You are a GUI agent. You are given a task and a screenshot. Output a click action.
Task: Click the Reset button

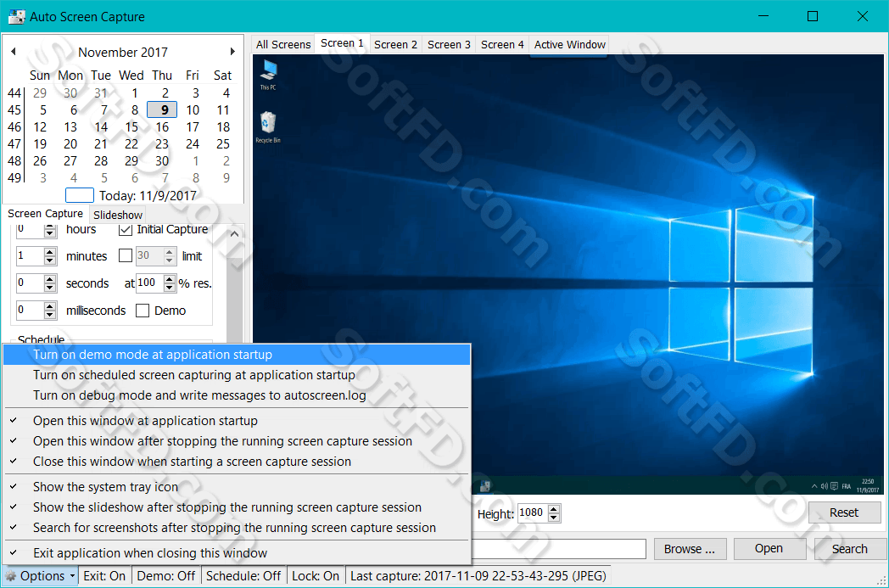[x=844, y=512]
